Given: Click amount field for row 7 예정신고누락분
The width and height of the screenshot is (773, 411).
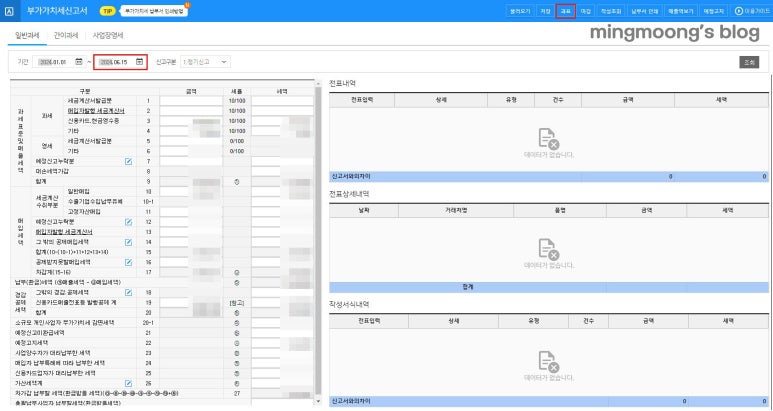Looking at the screenshot, I should pyautogui.click(x=191, y=161).
